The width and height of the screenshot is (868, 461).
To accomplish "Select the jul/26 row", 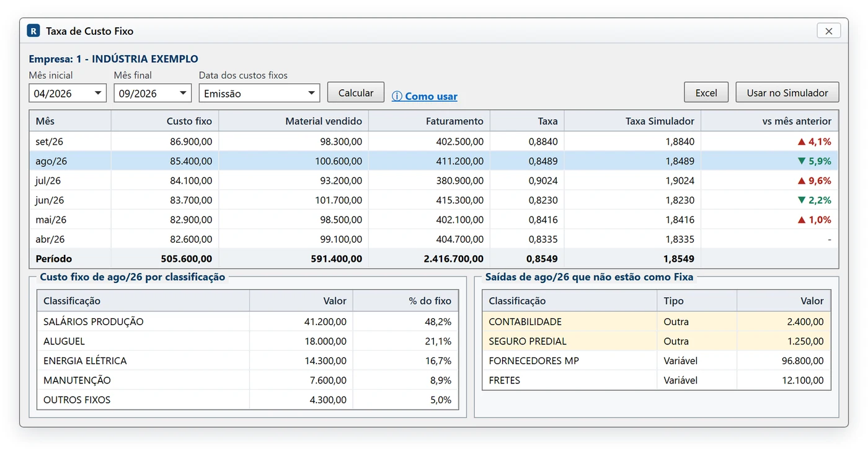I will coord(434,181).
